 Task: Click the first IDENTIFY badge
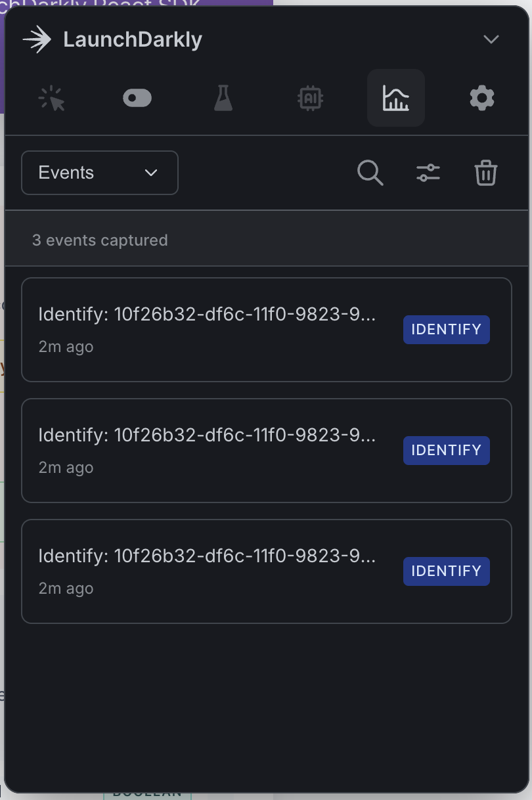446,329
